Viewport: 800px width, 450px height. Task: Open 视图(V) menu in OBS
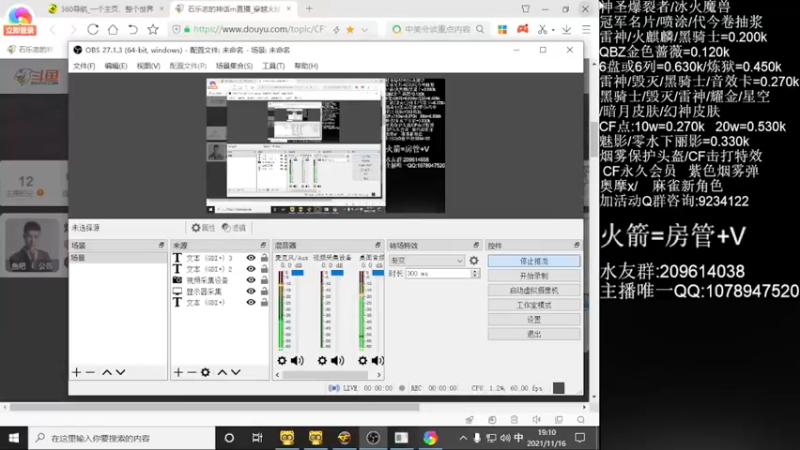click(148, 66)
